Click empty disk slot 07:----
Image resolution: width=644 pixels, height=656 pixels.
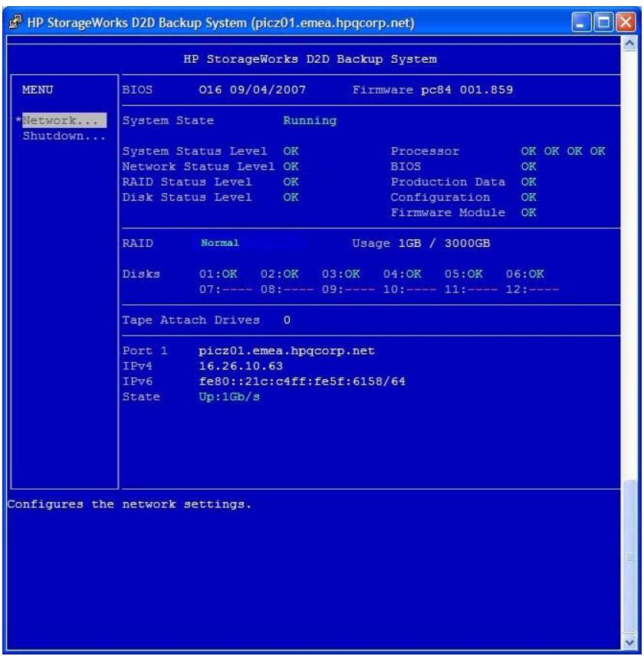tap(225, 290)
